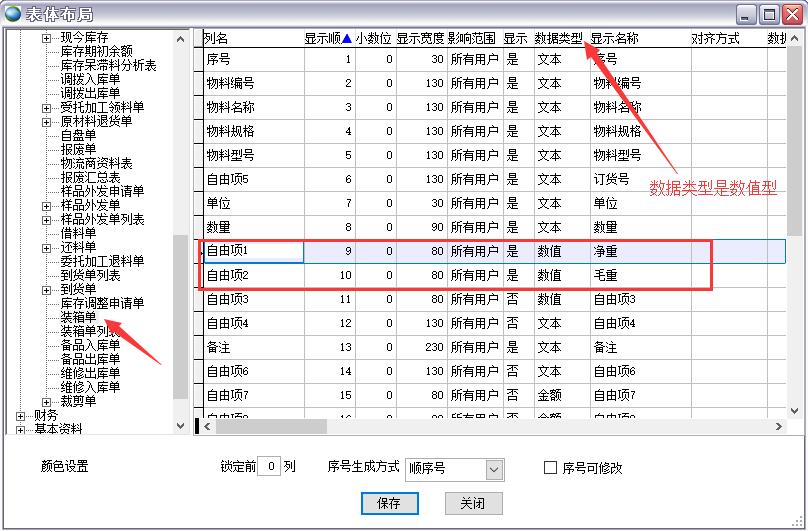Screen dimensions: 808x531
Task: Click the grid horizontal scroll-right arrow
Action: point(780,426)
